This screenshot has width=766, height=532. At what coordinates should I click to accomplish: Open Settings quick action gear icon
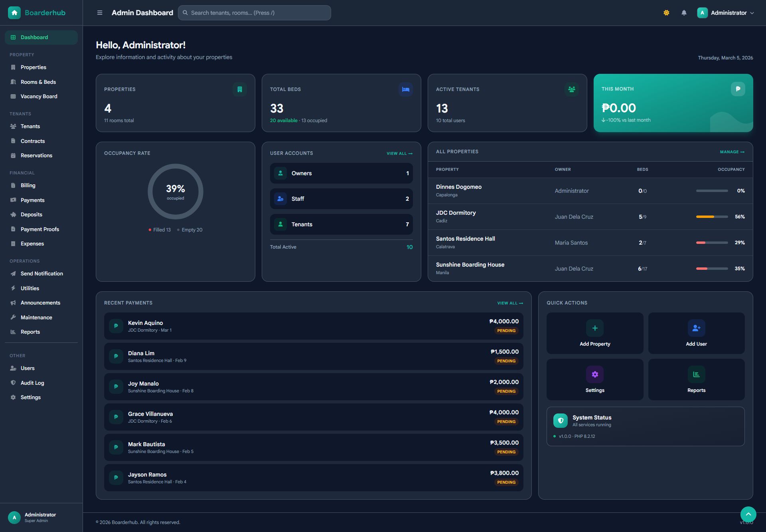(x=594, y=374)
